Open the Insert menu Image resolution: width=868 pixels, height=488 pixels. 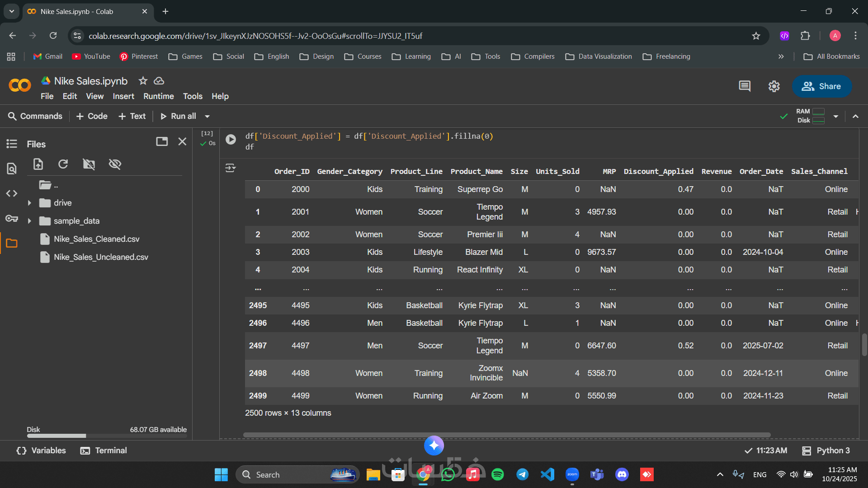(x=123, y=96)
